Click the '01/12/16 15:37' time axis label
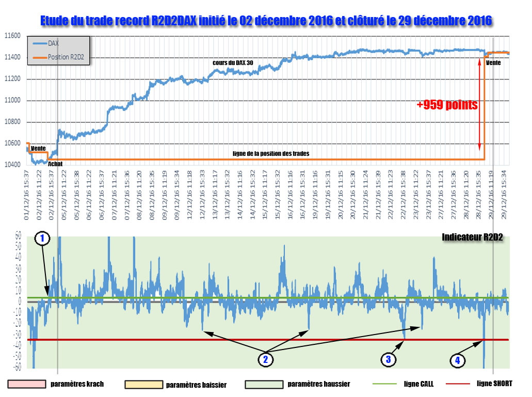532x397 pixels. click(26, 195)
